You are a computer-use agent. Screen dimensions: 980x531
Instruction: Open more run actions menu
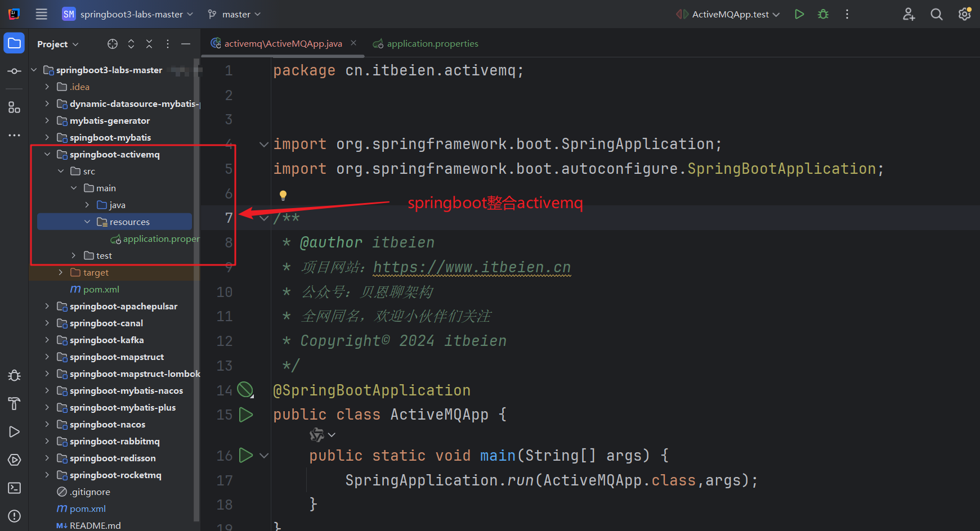pyautogui.click(x=847, y=14)
